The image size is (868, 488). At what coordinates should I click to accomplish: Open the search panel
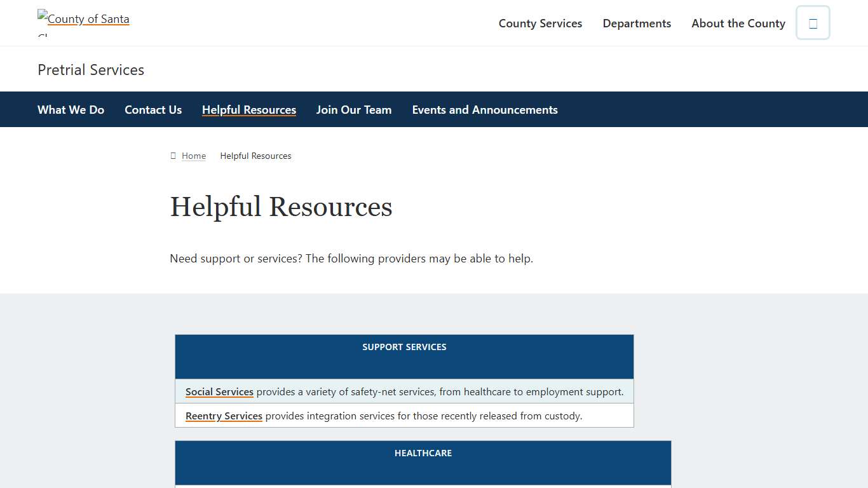coord(812,22)
